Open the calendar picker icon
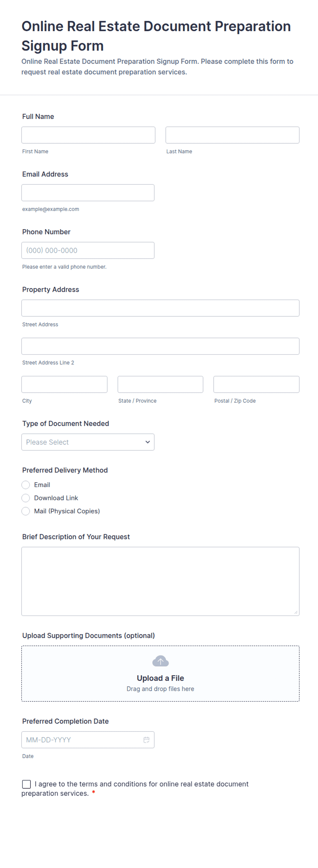The width and height of the screenshot is (318, 868). tap(146, 740)
